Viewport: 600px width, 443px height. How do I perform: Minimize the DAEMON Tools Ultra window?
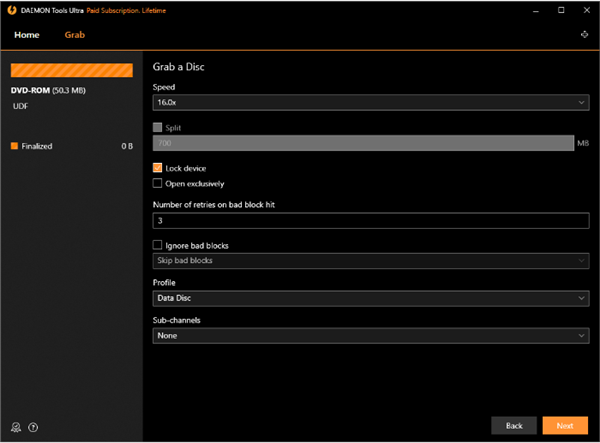click(536, 11)
